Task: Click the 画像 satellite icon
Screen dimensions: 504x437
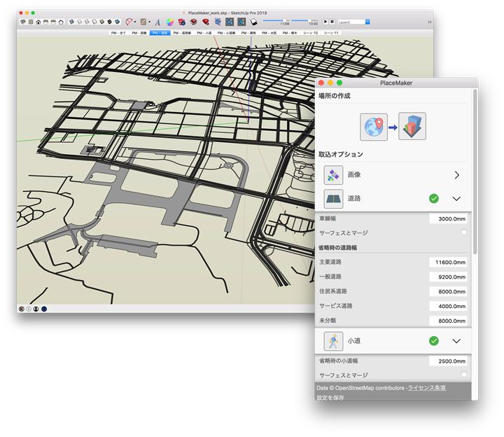Action: [x=333, y=175]
